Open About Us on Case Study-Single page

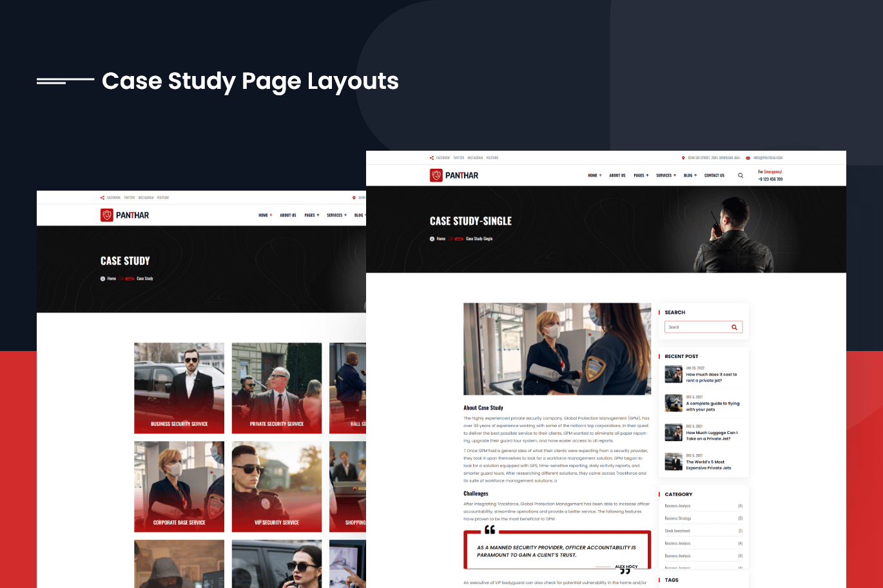coord(617,175)
